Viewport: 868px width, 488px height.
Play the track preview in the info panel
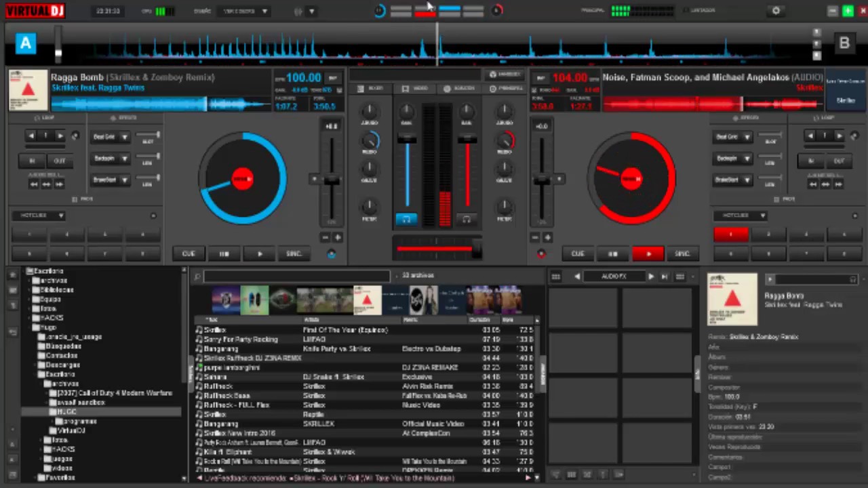pos(770,279)
